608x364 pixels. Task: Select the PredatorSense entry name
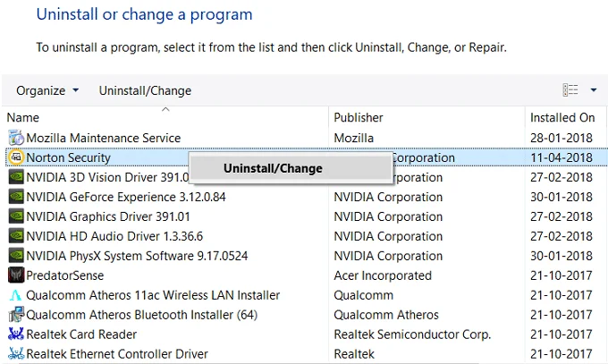tap(64, 275)
